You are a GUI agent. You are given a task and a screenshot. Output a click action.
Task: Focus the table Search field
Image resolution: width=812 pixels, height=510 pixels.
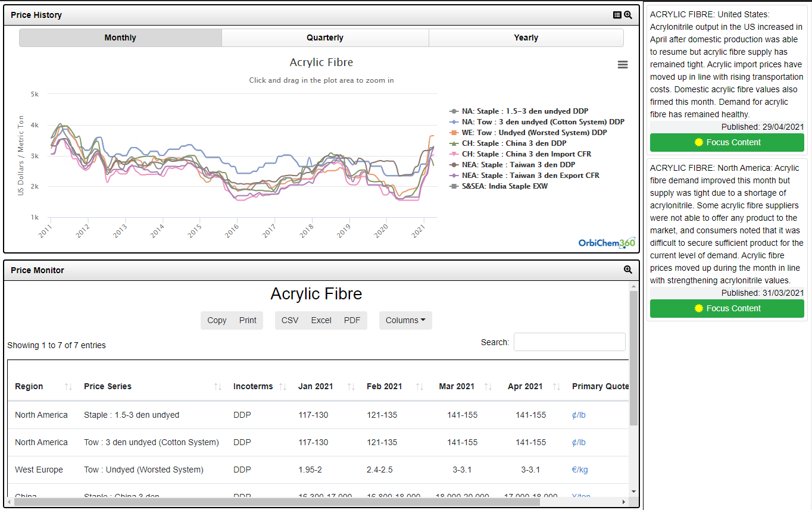570,342
